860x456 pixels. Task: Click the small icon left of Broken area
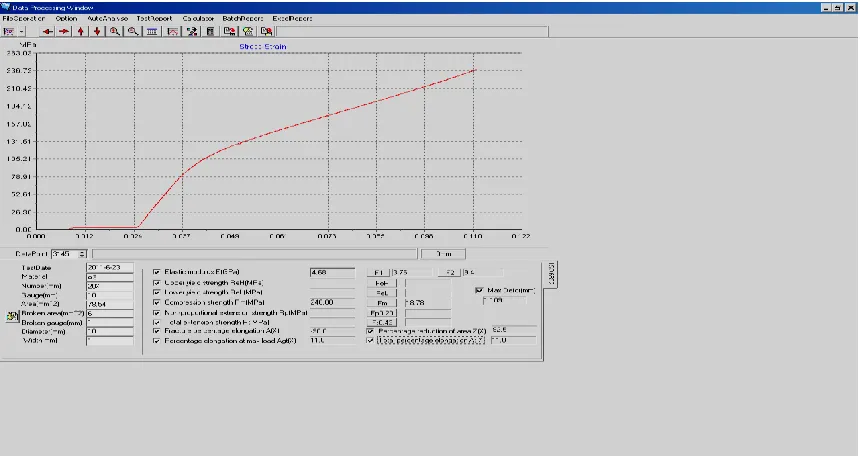12,317
